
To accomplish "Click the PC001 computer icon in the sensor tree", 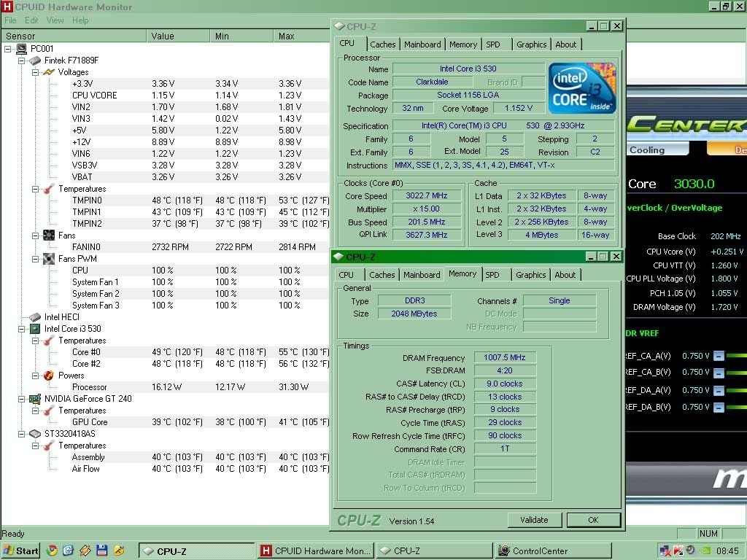I will (x=21, y=49).
